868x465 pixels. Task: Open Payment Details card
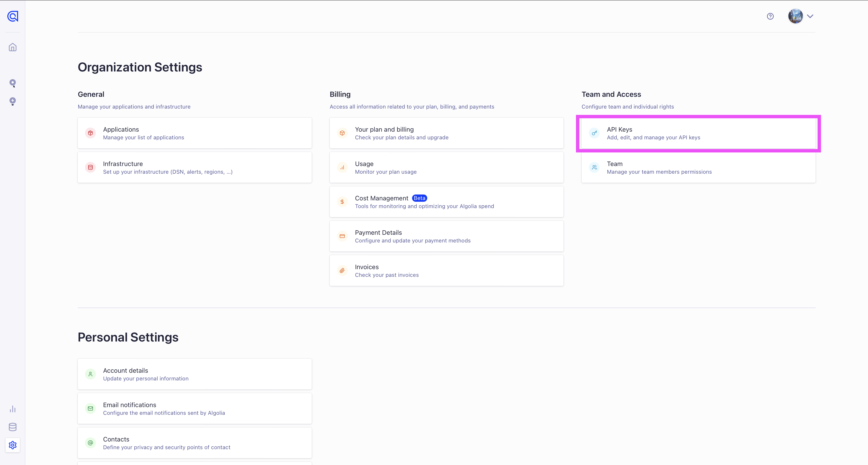tap(446, 236)
